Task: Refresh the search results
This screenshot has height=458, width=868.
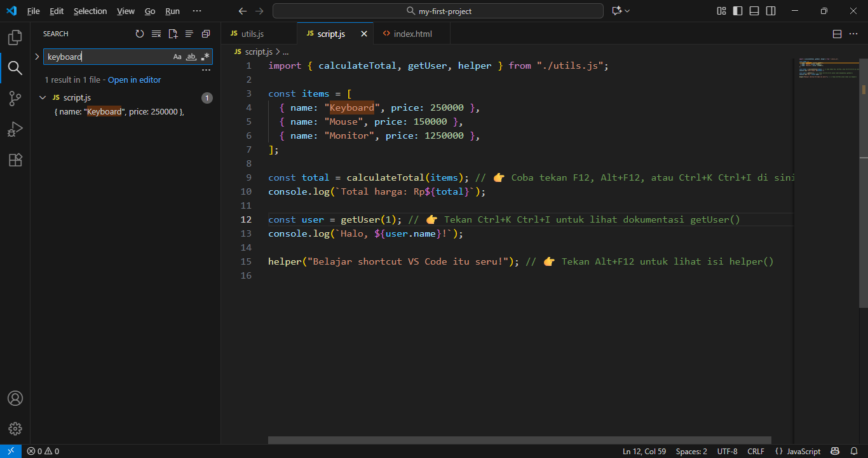Action: tap(140, 34)
